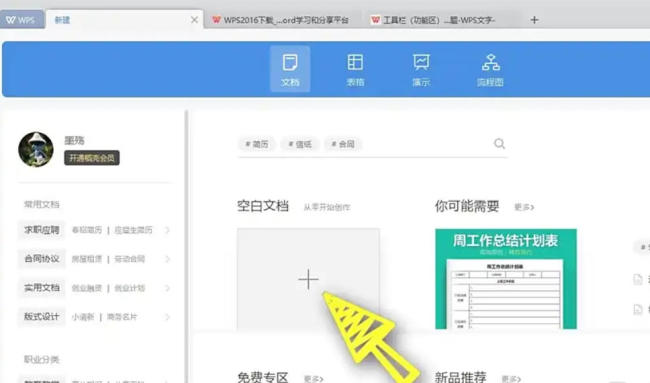Click the 创业融资 link
The width and height of the screenshot is (650, 383).
[87, 288]
